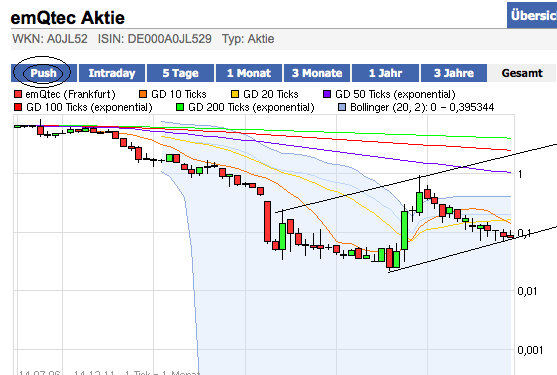Click the WKN: A0JL52 text
Screen dimensions: 557x375
point(50,39)
